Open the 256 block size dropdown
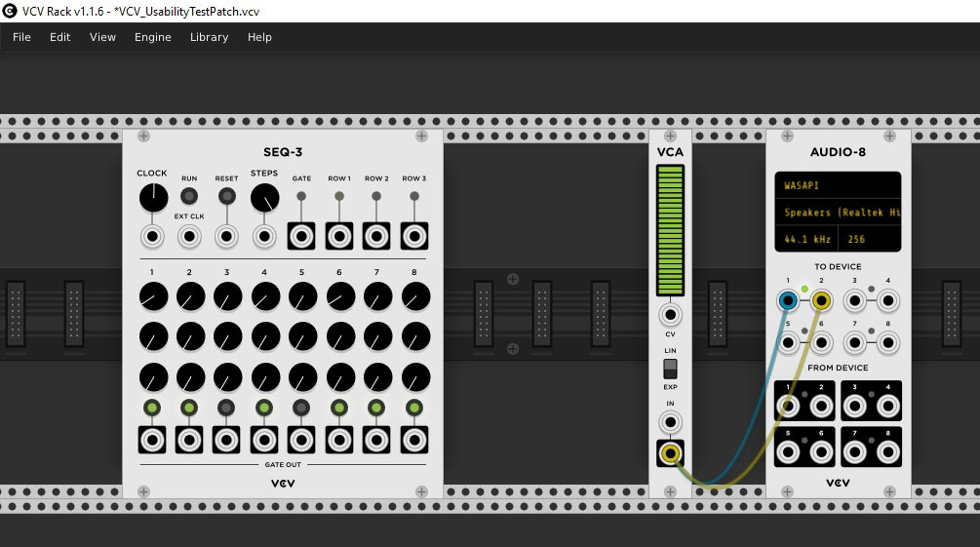980x547 pixels. pyautogui.click(x=870, y=240)
